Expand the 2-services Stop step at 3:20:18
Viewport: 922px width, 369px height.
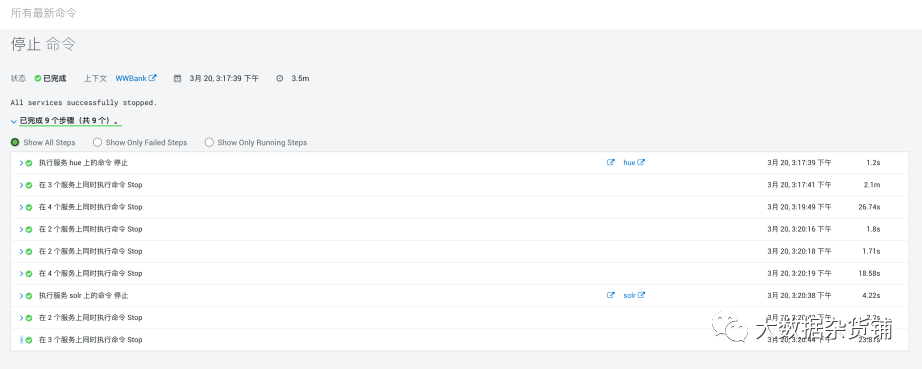[x=21, y=251]
